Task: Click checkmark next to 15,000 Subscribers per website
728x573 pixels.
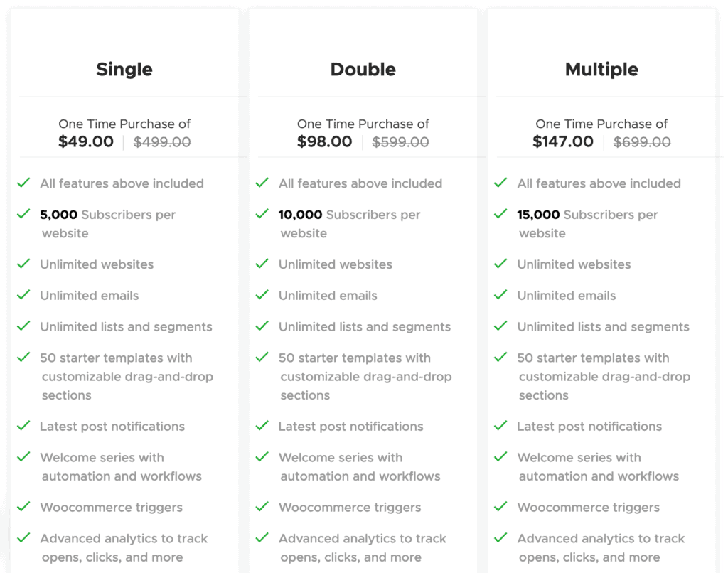Action: (x=500, y=213)
